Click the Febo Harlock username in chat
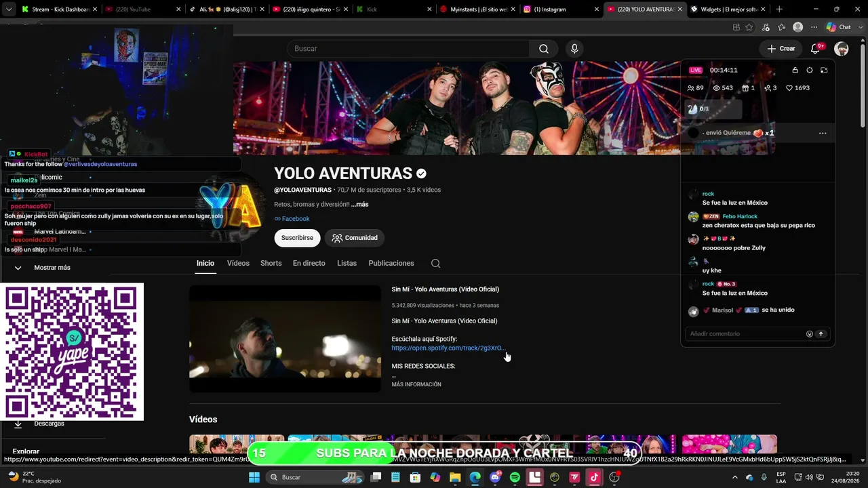Screen dimensions: 868x488 740,216
